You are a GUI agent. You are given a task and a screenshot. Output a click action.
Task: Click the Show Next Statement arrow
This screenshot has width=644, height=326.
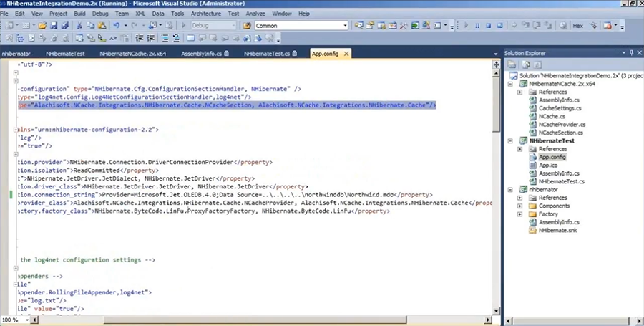(x=514, y=26)
